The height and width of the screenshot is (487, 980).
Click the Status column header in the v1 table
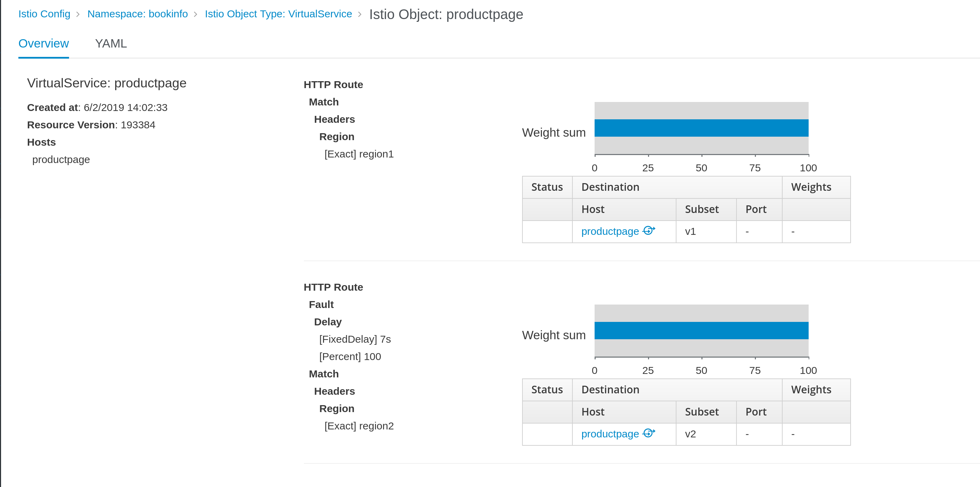pos(547,187)
